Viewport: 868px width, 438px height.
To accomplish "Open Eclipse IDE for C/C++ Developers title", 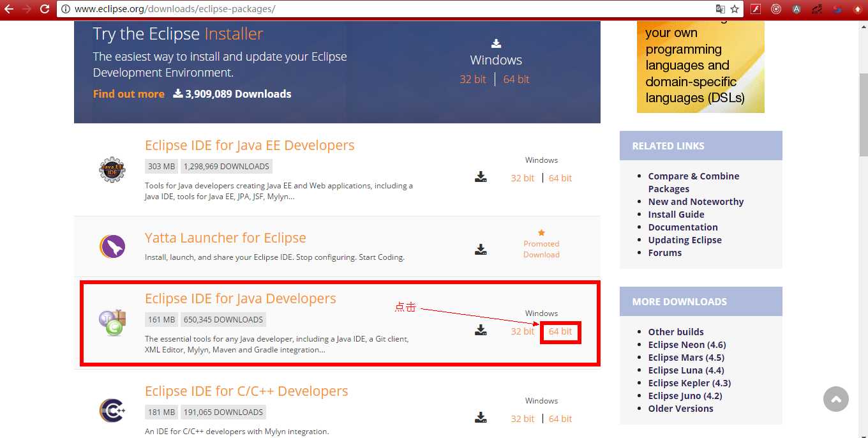I will (x=246, y=391).
